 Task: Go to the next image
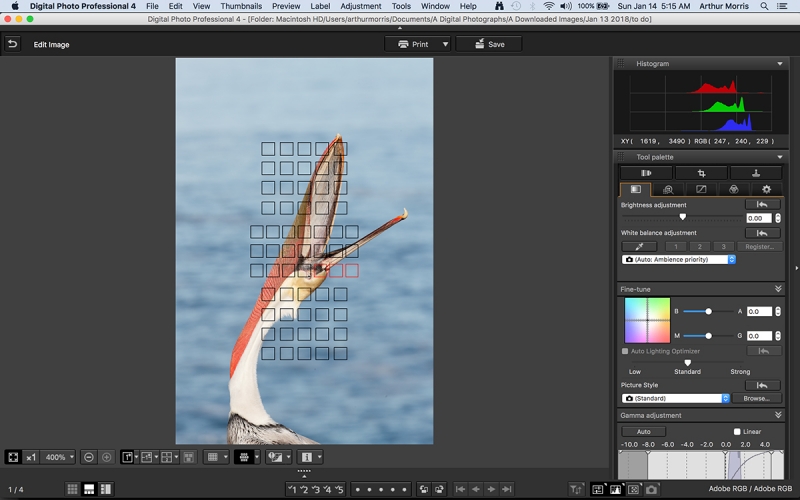coord(491,489)
